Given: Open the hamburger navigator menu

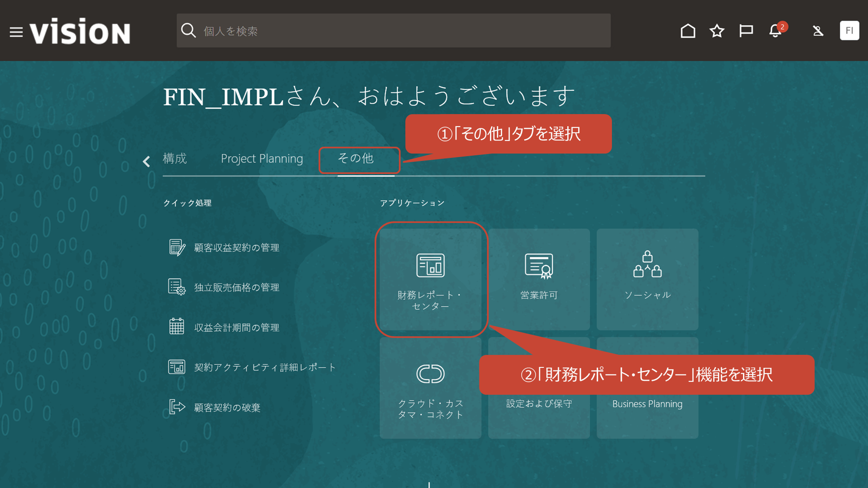Looking at the screenshot, I should (16, 32).
